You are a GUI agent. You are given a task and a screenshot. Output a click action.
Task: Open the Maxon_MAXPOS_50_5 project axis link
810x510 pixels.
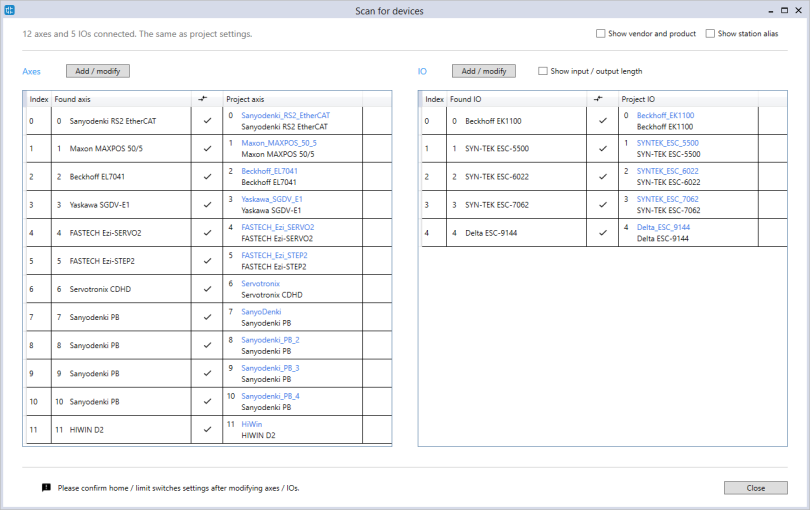[x=279, y=143]
